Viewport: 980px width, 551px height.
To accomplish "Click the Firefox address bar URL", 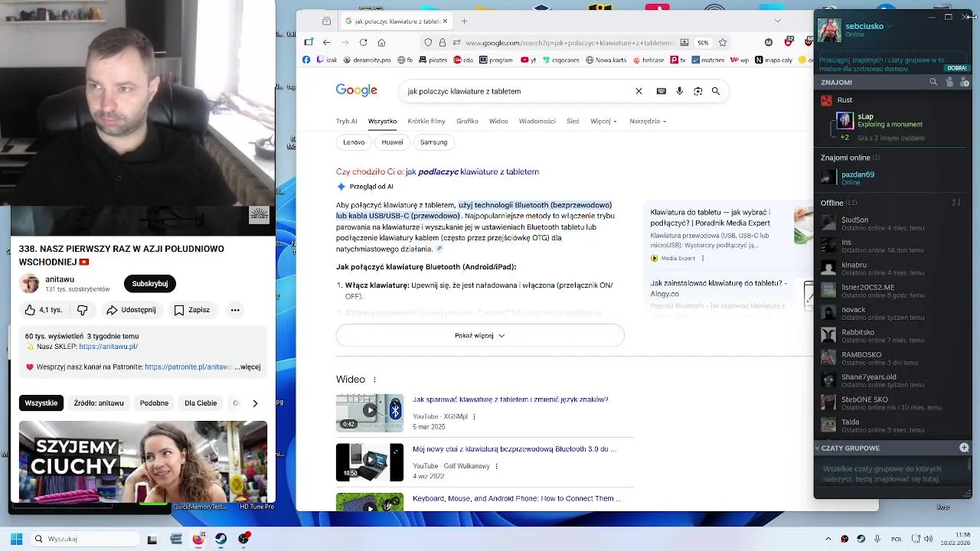I will [569, 43].
